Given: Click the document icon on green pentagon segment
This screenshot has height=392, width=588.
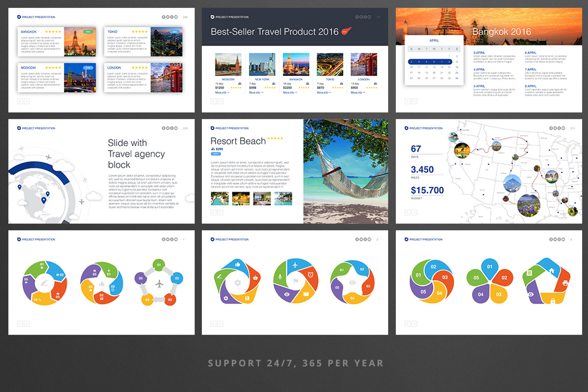Looking at the screenshot, I should click(x=530, y=273).
